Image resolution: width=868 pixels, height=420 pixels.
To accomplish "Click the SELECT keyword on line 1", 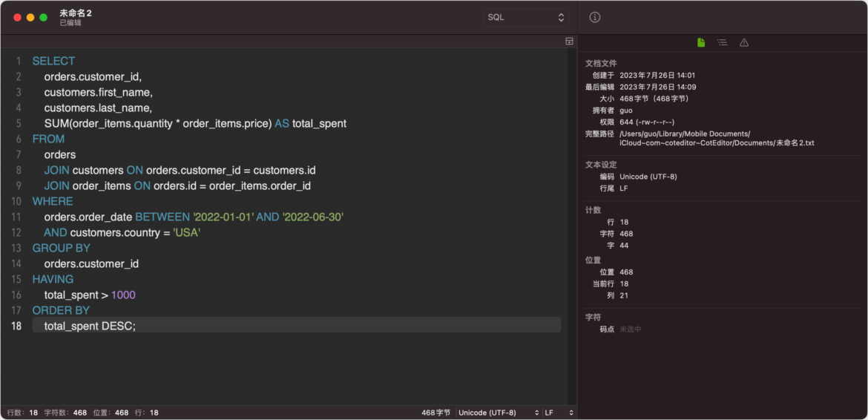I will point(53,61).
